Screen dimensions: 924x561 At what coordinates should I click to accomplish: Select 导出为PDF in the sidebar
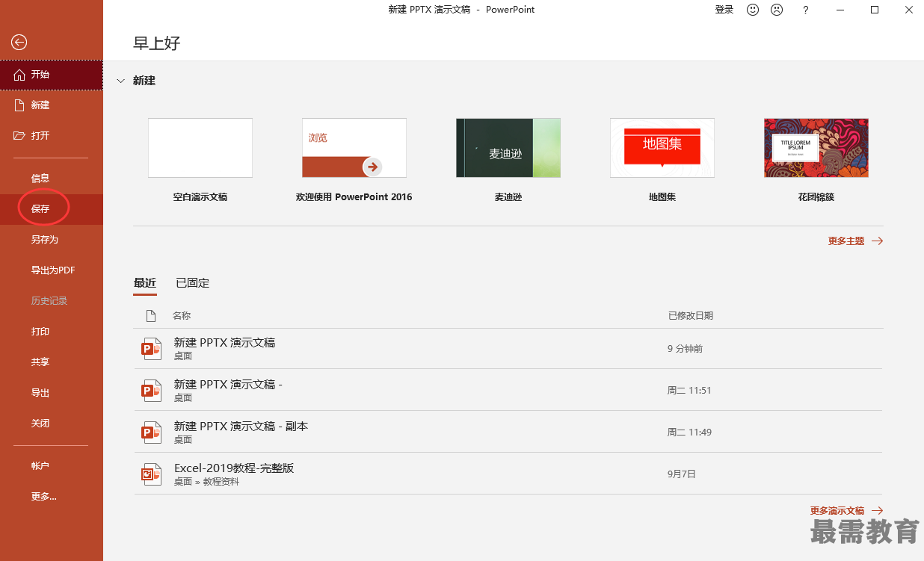52,270
